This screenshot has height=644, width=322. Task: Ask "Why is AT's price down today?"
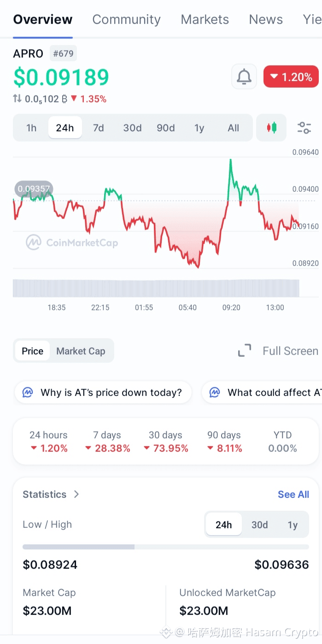pyautogui.click(x=111, y=392)
